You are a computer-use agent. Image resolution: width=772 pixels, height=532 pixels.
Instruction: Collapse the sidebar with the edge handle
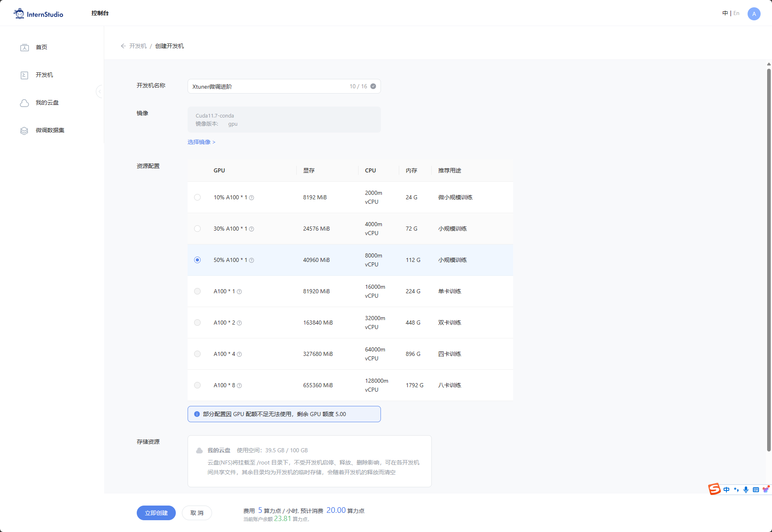pyautogui.click(x=100, y=92)
